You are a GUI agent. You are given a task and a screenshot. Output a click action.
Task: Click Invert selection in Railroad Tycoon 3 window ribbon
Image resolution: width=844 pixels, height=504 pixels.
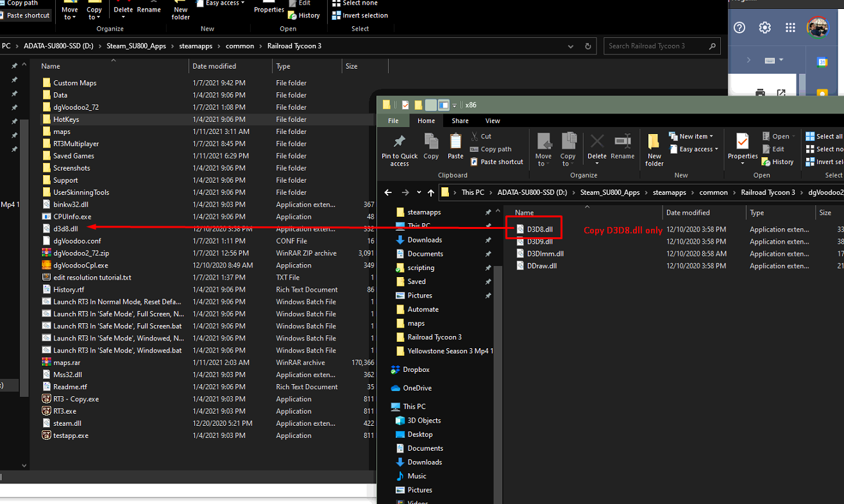pyautogui.click(x=360, y=15)
